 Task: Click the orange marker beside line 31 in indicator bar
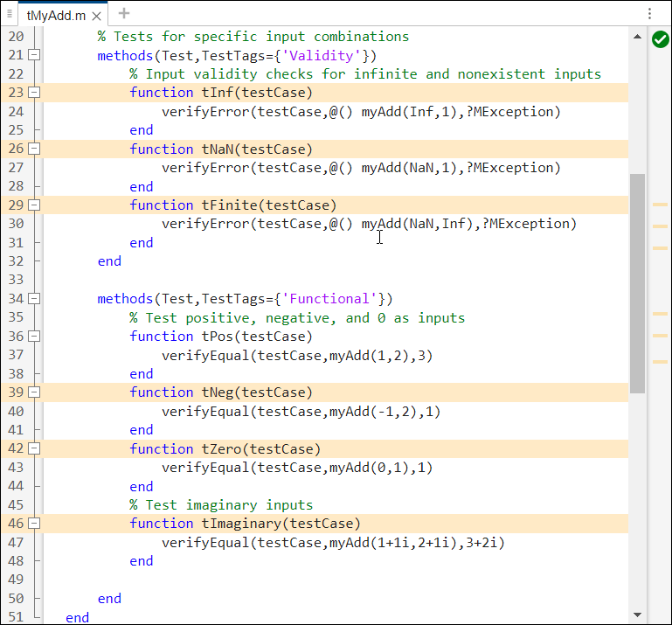point(660,248)
